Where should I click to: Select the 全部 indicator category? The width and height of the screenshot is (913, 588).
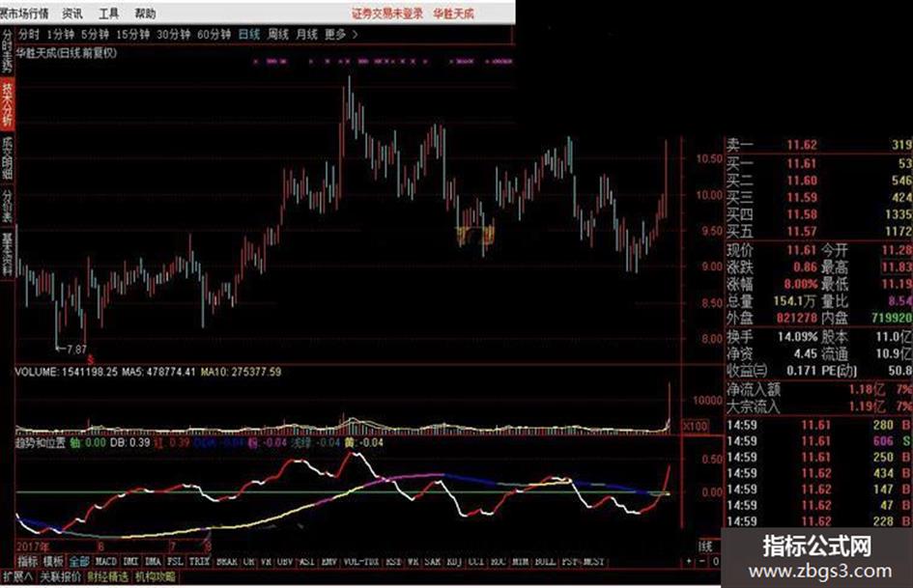[79, 561]
